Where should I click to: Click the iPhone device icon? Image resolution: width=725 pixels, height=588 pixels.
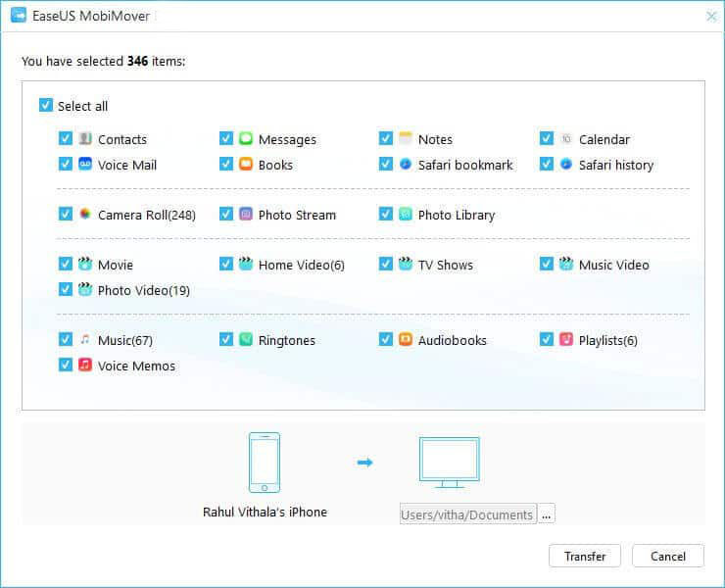265,463
